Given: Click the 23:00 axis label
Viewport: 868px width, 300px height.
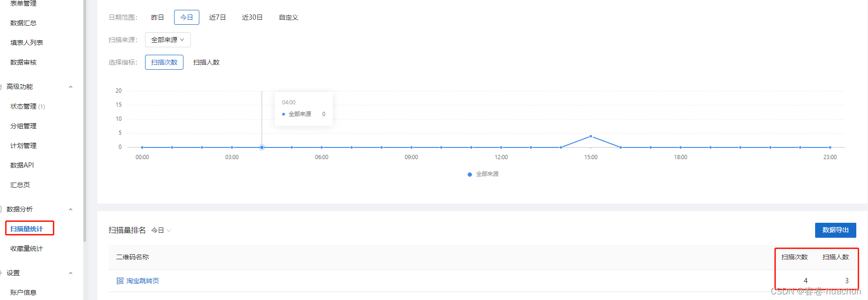Looking at the screenshot, I should click(x=830, y=157).
